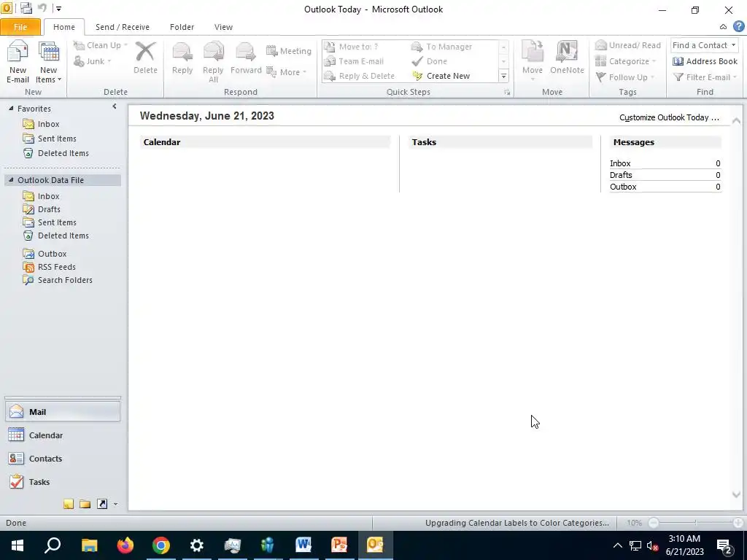
Task: Open Notes via the yellow note icon
Action: click(69, 504)
